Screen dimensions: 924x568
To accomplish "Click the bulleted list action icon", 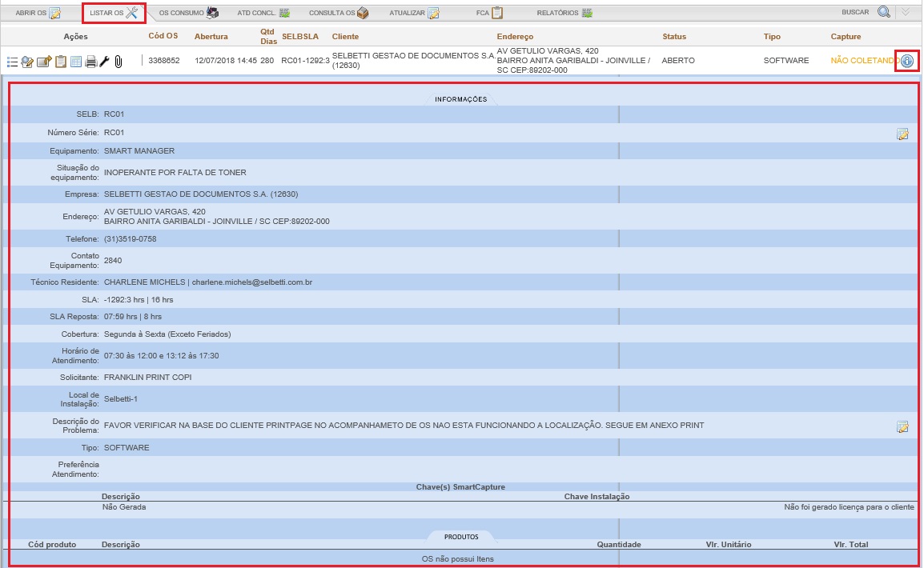I will [x=12, y=62].
